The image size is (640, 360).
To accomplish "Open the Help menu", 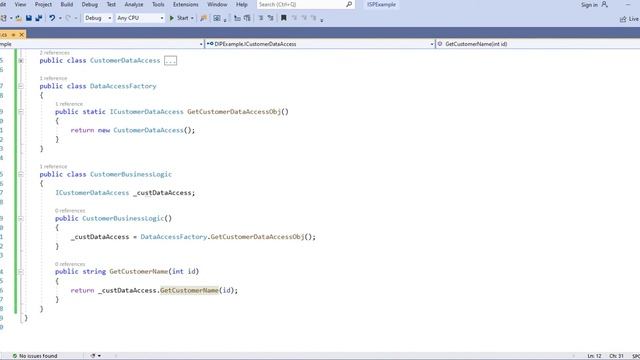I will (x=242, y=4).
